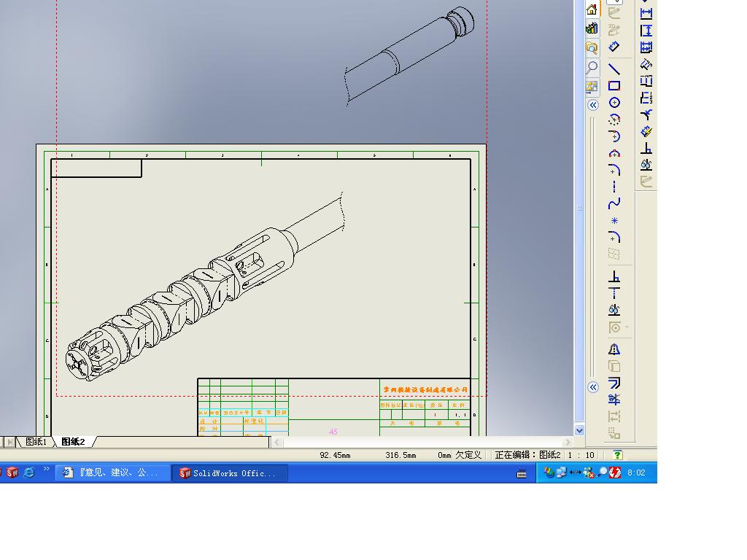The height and width of the screenshot is (560, 747).
Task: Launch SolidWorks from the quick launch icon
Action: click(12, 472)
